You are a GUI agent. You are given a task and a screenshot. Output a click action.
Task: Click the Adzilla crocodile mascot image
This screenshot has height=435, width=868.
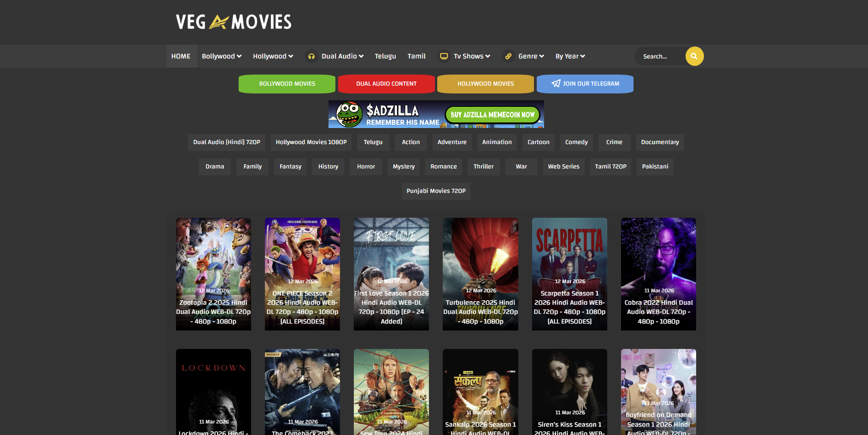[x=349, y=114]
